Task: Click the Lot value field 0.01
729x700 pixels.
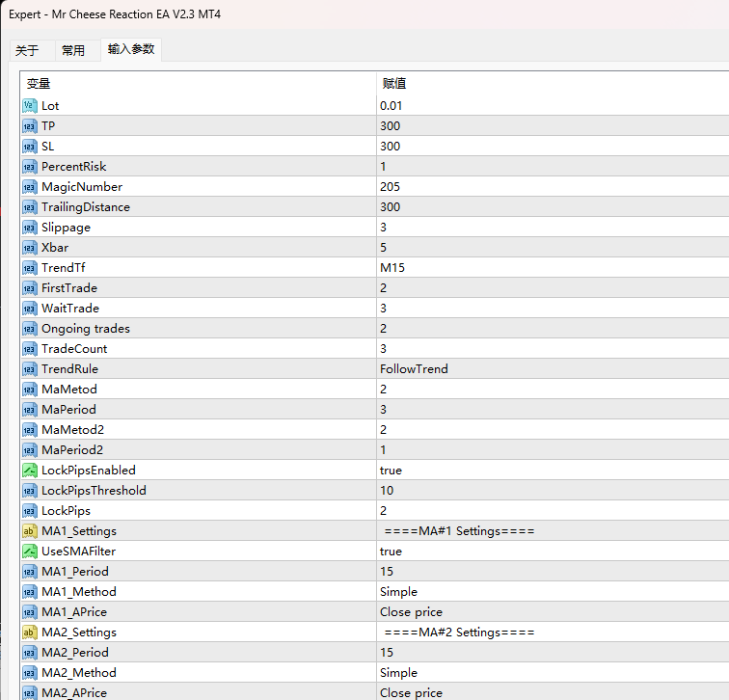Action: coord(553,106)
